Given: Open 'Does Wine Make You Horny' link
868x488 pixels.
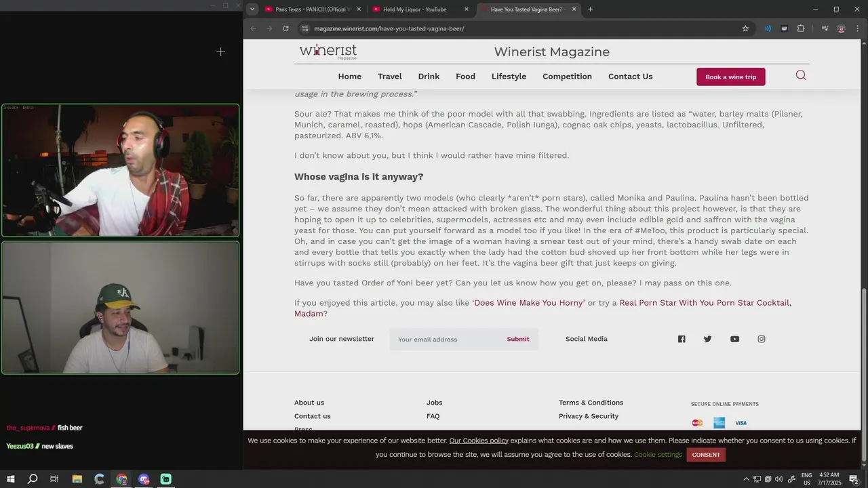Looking at the screenshot, I should 529,303.
